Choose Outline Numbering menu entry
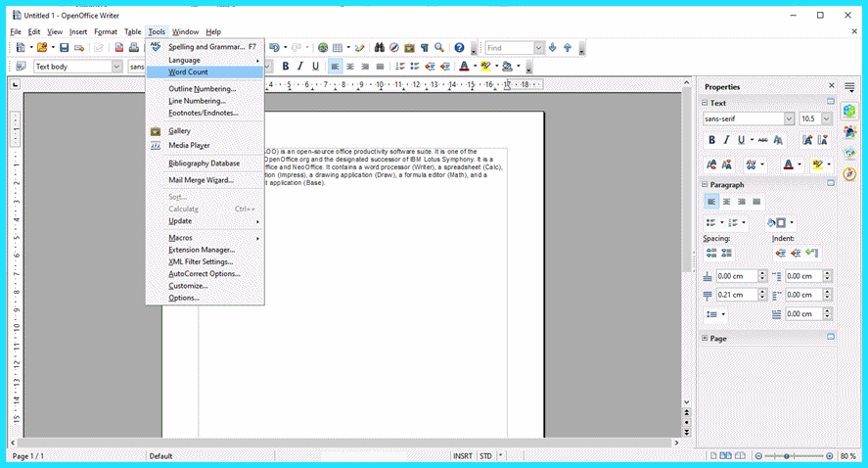This screenshot has height=468, width=868. (x=205, y=89)
